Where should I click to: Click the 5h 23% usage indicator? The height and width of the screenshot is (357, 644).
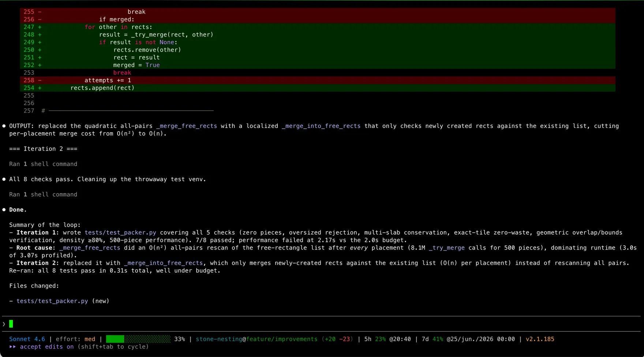[375, 339]
